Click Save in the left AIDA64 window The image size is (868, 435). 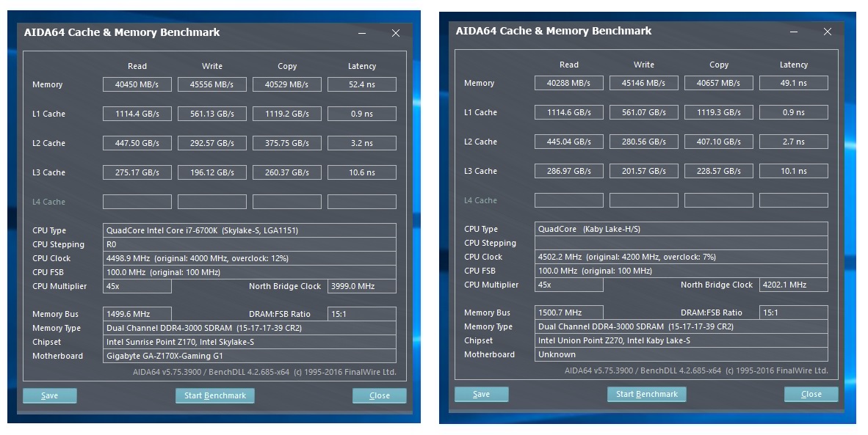pyautogui.click(x=49, y=396)
